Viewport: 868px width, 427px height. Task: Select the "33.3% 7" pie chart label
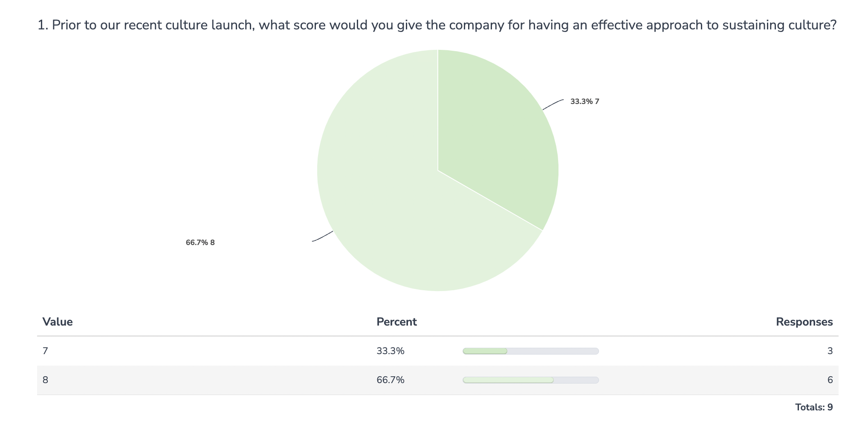coord(584,101)
